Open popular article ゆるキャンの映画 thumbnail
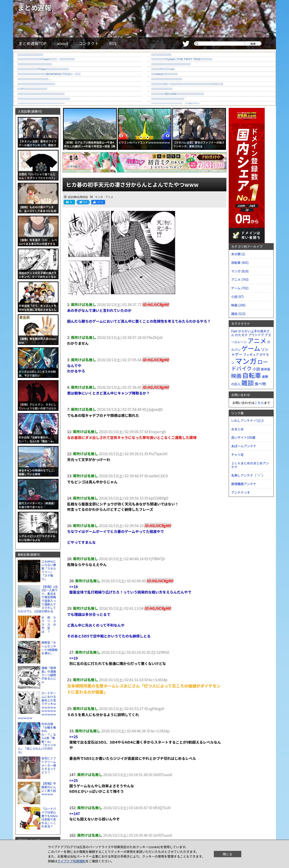289x868 pixels. point(38,461)
